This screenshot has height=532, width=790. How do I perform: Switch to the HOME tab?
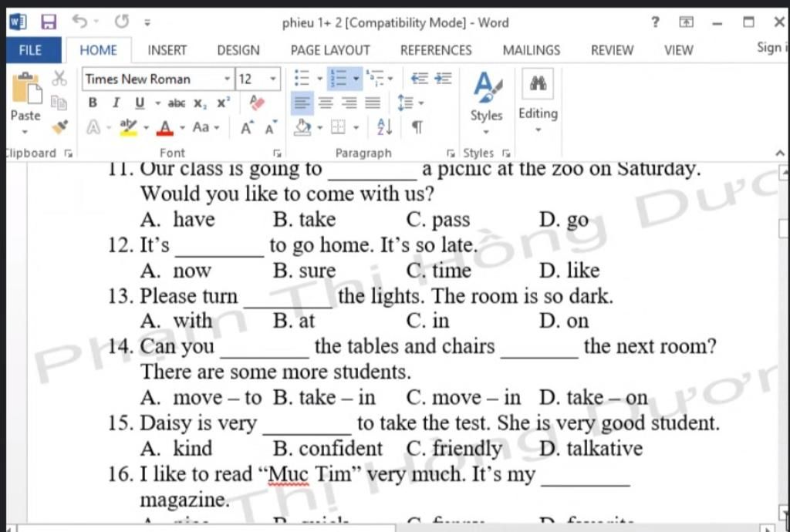98,50
